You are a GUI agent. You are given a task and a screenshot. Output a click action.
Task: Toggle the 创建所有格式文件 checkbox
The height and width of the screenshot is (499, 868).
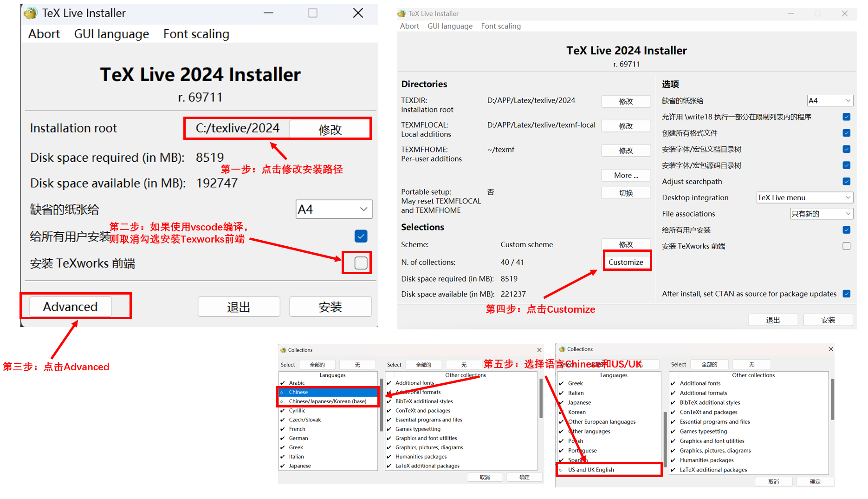[x=847, y=133]
